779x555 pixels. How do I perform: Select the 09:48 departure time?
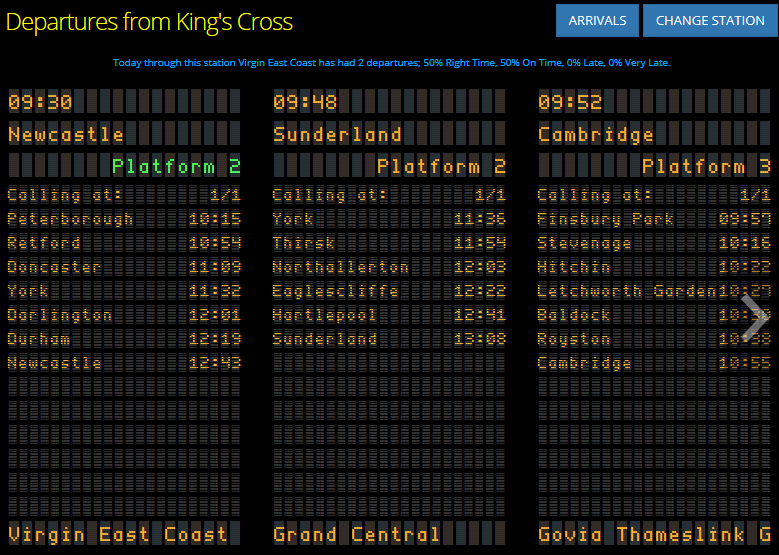click(305, 102)
